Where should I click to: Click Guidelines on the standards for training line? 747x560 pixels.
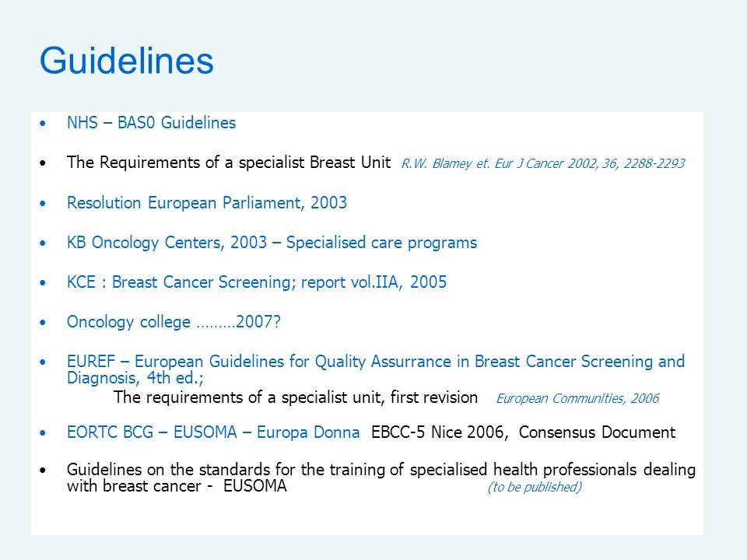[x=381, y=470]
